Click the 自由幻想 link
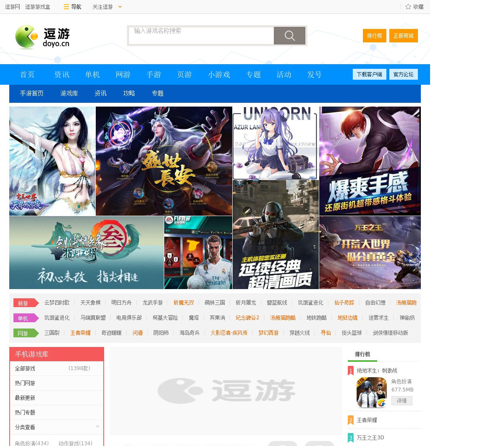This screenshot has width=504, height=446. coord(375,303)
